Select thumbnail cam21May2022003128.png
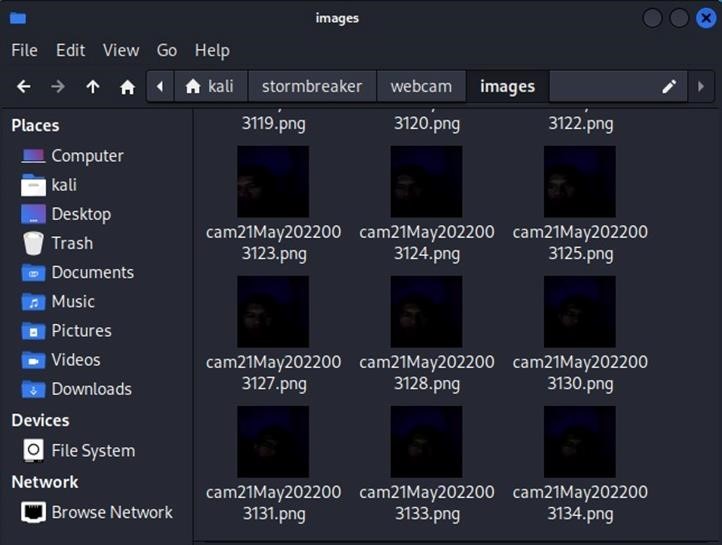 coord(426,312)
